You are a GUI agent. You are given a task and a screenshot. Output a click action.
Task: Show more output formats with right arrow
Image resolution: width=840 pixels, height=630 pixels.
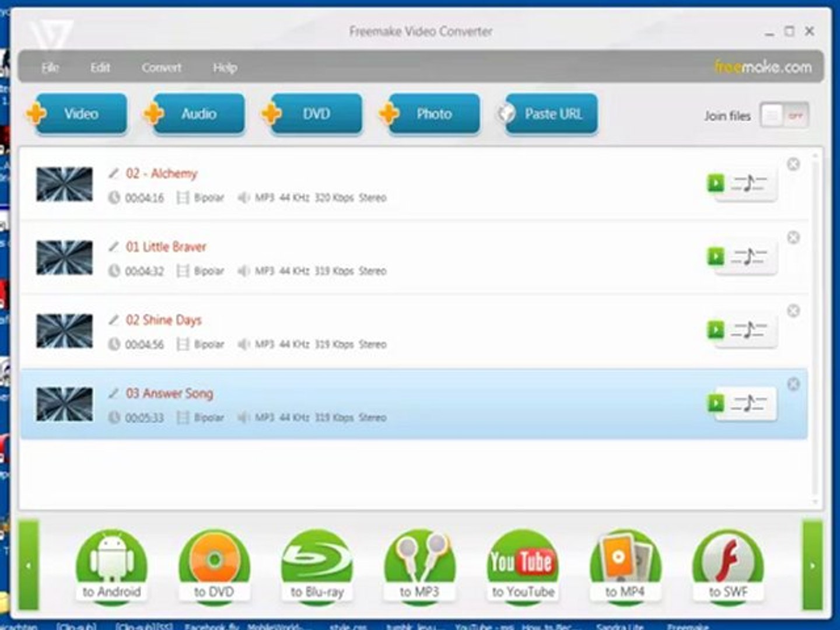pos(813,565)
